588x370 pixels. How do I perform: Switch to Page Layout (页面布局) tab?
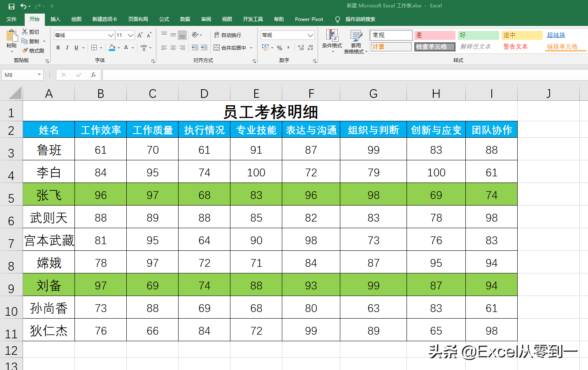tap(138, 19)
